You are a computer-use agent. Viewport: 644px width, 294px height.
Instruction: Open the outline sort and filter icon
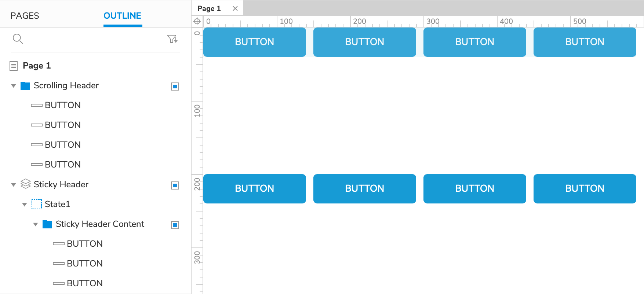(172, 39)
